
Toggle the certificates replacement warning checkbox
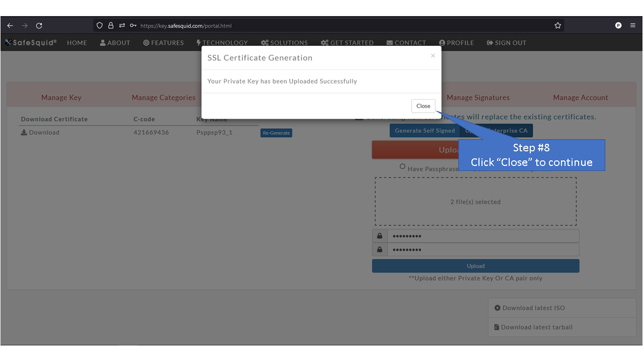(359, 116)
